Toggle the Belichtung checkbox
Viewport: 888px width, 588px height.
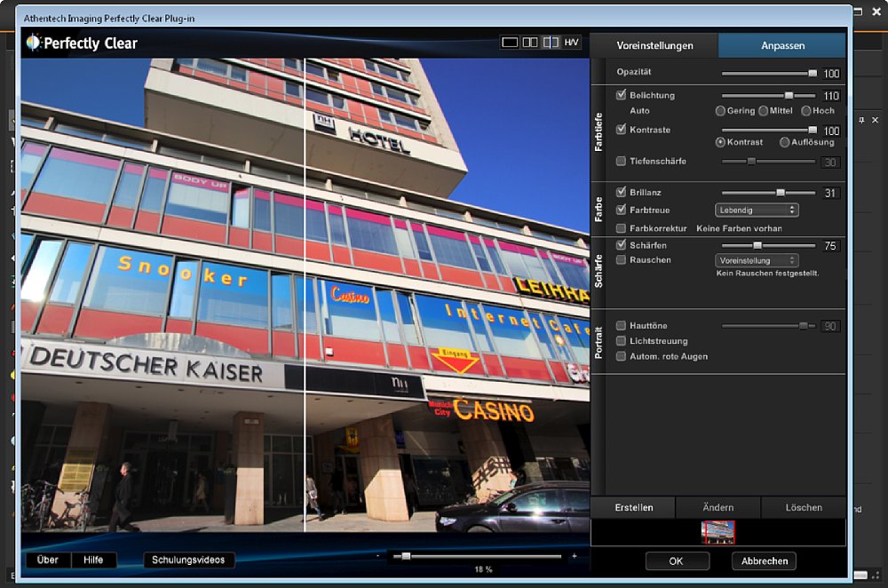pyautogui.click(x=621, y=95)
